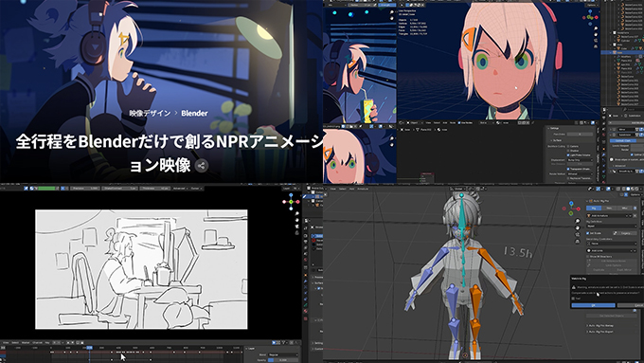Click the zoom magnifier icon in rig viewport
Screen dimensions: 644x363
point(578,221)
